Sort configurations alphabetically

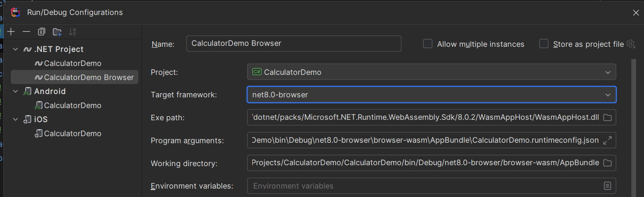[x=72, y=32]
